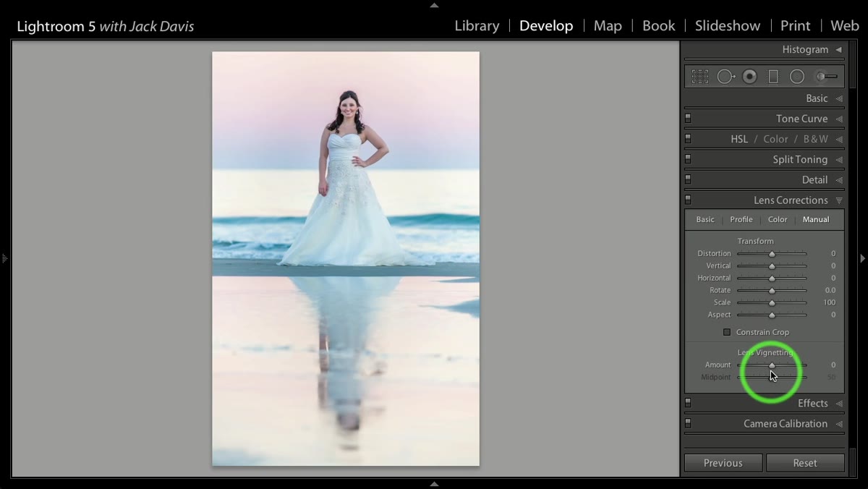Select B&W mode in the HSL header

pyautogui.click(x=816, y=139)
